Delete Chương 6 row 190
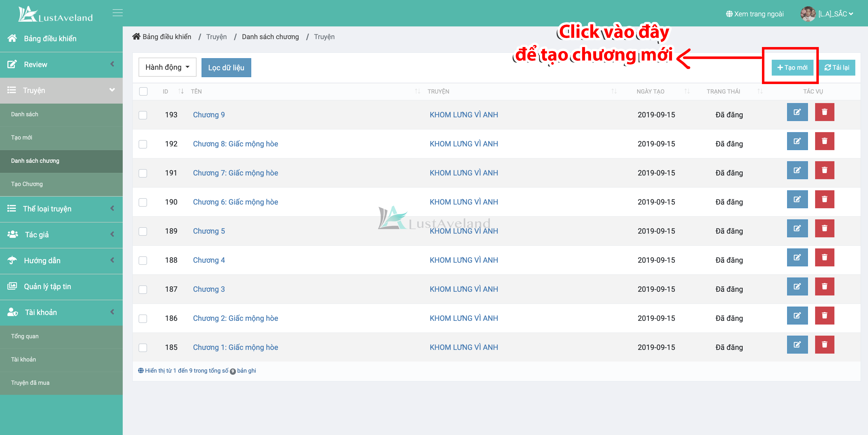 tap(825, 199)
